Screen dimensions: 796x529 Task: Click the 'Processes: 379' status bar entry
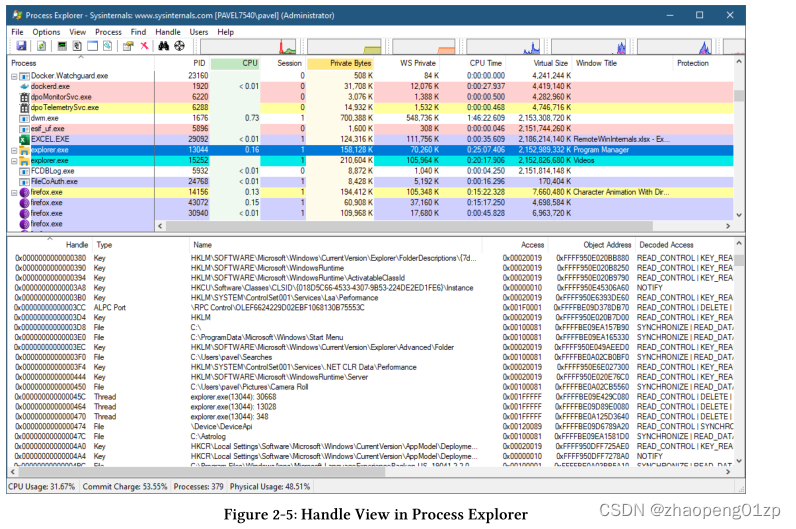[x=198, y=487]
